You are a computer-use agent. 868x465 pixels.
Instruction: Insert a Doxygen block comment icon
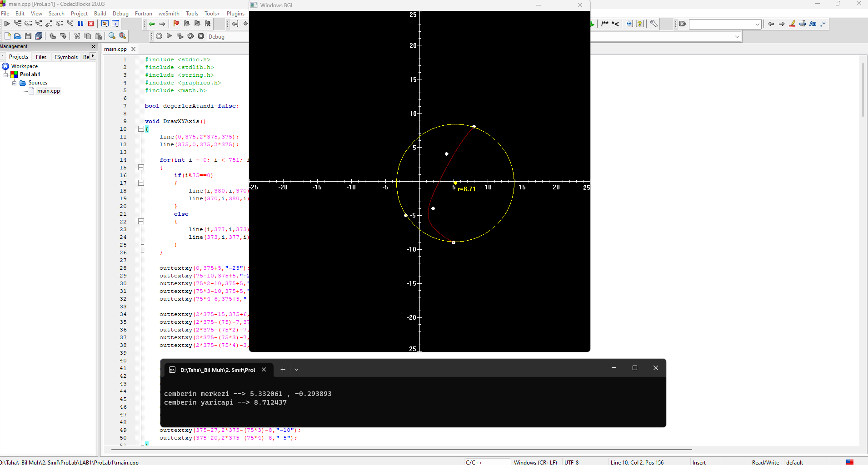(x=605, y=24)
